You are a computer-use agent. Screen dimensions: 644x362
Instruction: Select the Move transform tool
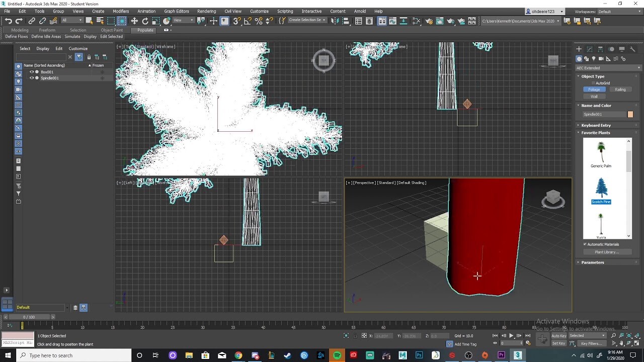click(x=134, y=21)
